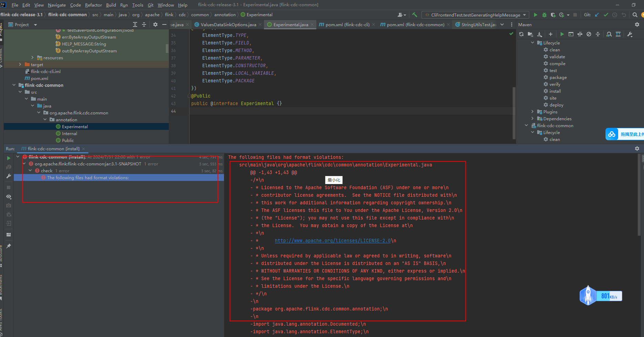Switch to StringUtilsTest.java tab
Image resolution: width=644 pixels, height=337 pixels.
tap(476, 24)
